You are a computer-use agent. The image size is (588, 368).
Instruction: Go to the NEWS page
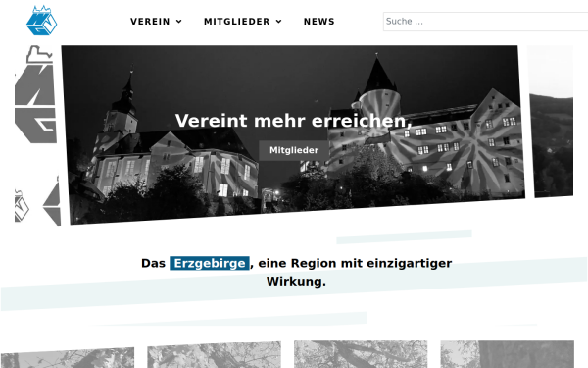click(319, 22)
